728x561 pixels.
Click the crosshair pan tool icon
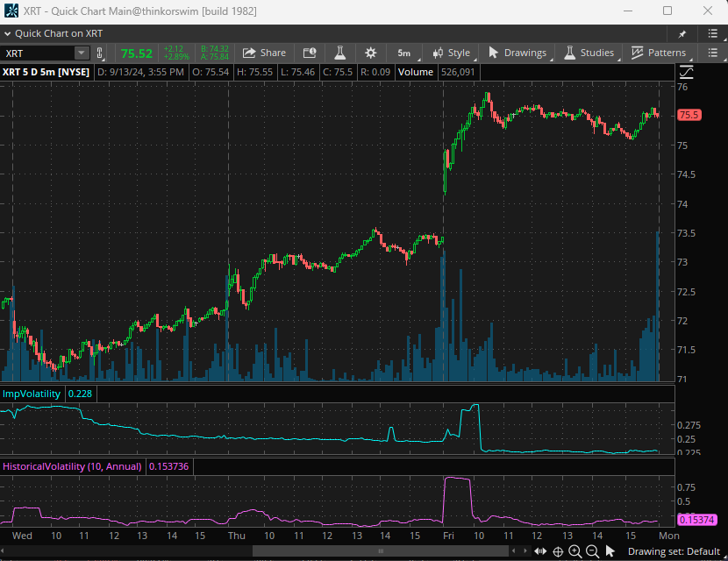558,551
